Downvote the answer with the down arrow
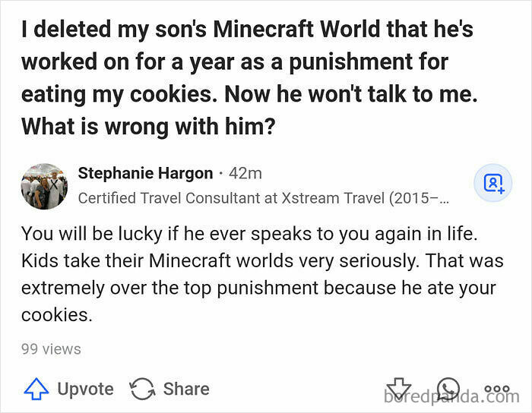The image size is (532, 413). [x=398, y=389]
